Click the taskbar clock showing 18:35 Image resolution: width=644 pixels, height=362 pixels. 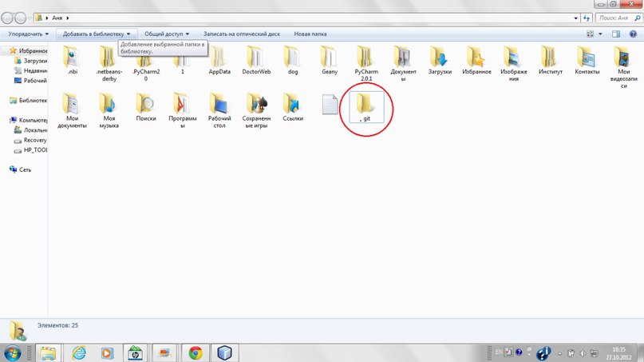[x=618, y=353]
